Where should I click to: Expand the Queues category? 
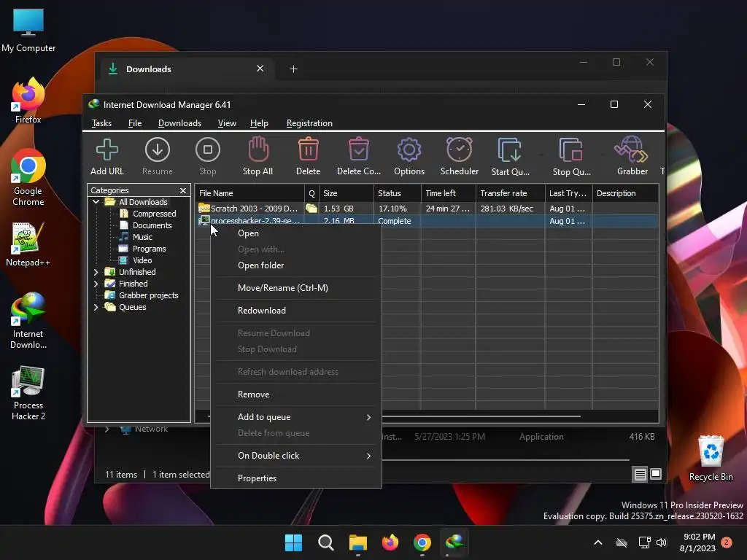click(x=96, y=307)
